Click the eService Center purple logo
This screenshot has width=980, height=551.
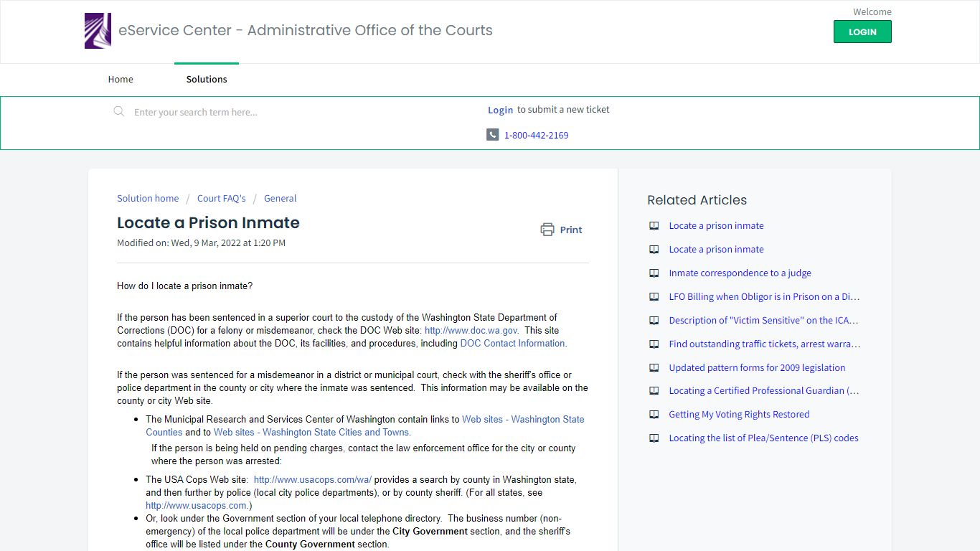(x=98, y=31)
